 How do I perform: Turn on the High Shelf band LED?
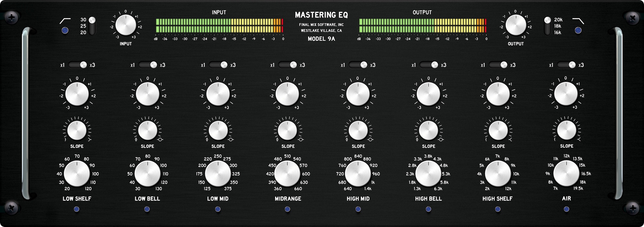[498, 209]
